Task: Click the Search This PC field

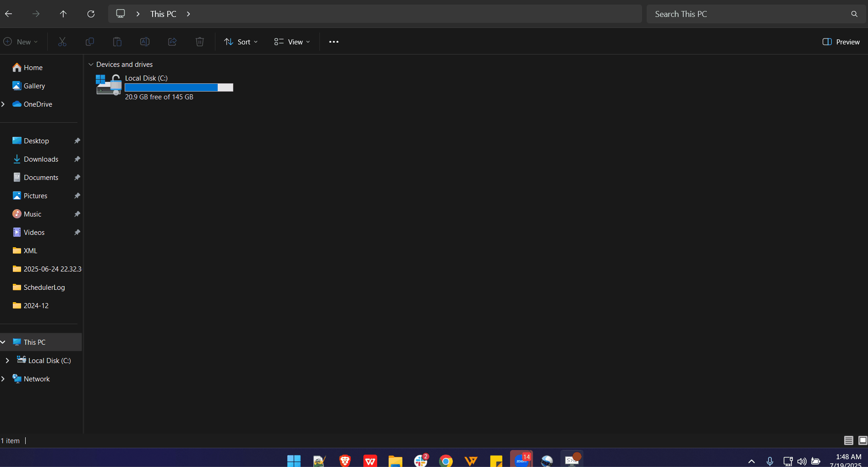Action: pos(749,14)
